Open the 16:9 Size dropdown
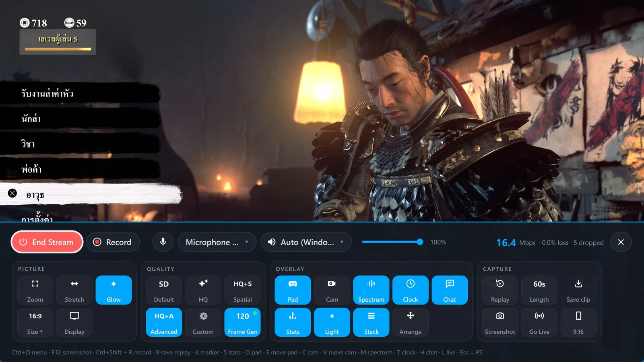 pos(35,322)
